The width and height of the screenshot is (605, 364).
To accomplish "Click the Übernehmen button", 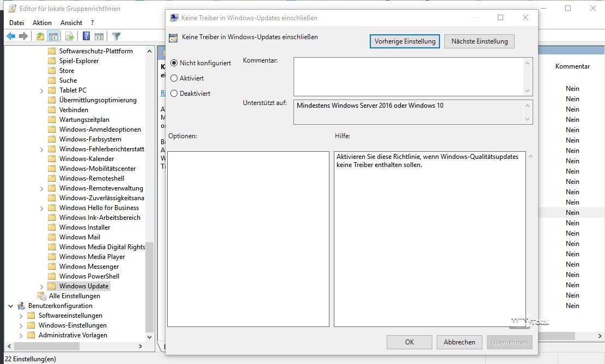I will 510,342.
